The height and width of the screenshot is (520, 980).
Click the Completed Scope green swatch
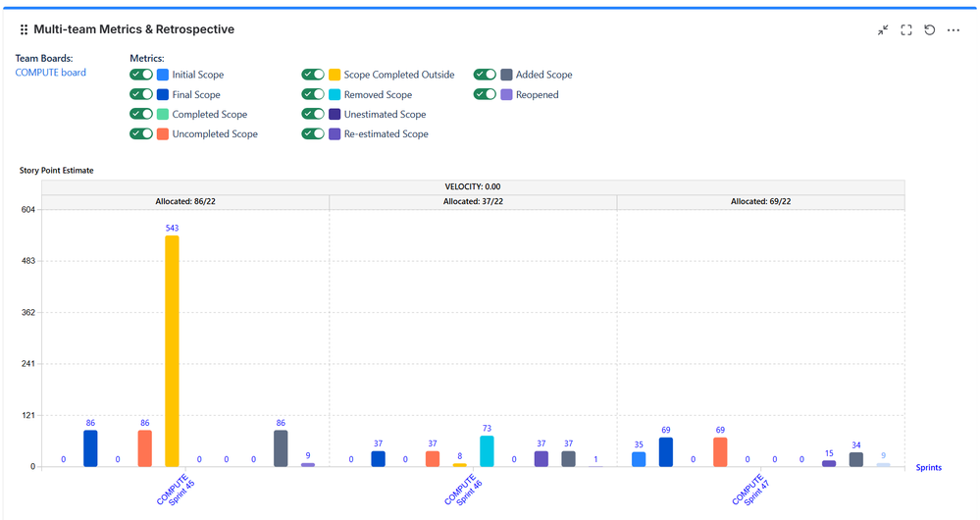[163, 115]
